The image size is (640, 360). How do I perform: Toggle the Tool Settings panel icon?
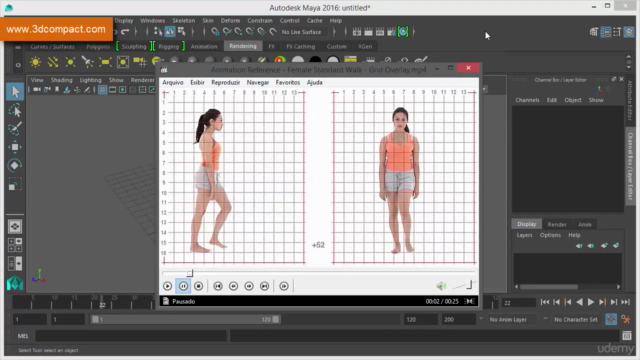617,32
